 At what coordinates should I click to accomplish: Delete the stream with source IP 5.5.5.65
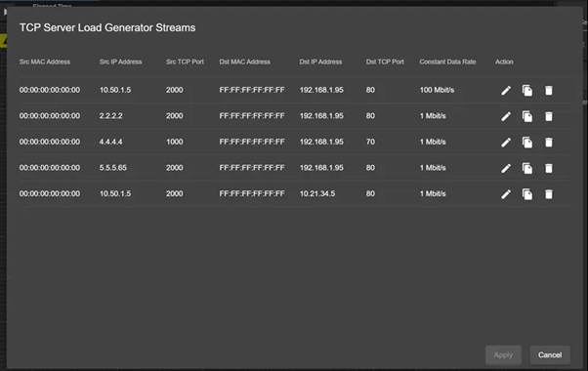549,168
